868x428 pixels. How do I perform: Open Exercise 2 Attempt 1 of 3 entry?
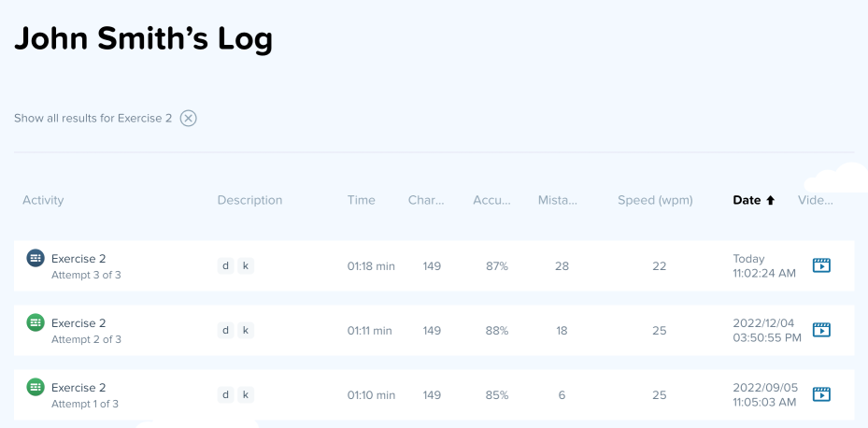pos(78,388)
